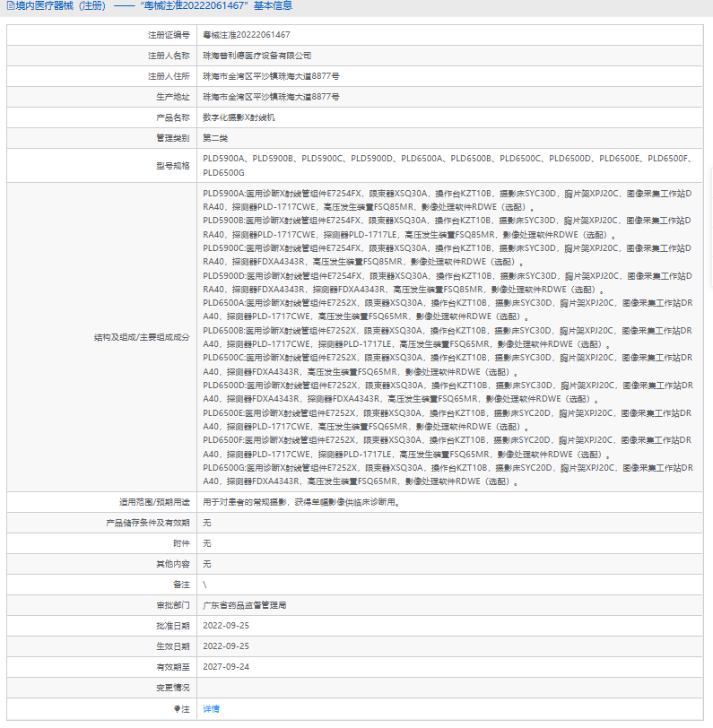Click the 生产地址 label cell
Screen dimensions: 713x728
click(102, 97)
